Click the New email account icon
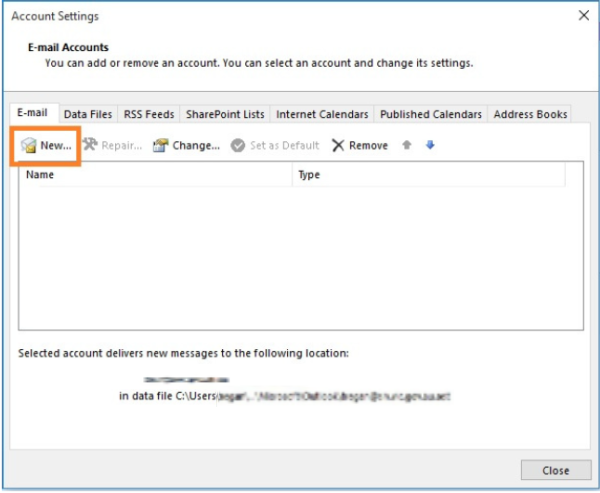The height and width of the screenshot is (493, 600). point(30,146)
